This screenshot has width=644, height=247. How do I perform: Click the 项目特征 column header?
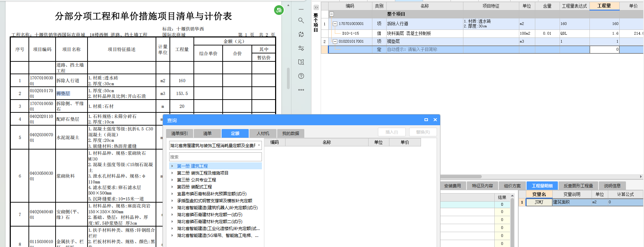pyautogui.click(x=491, y=6)
